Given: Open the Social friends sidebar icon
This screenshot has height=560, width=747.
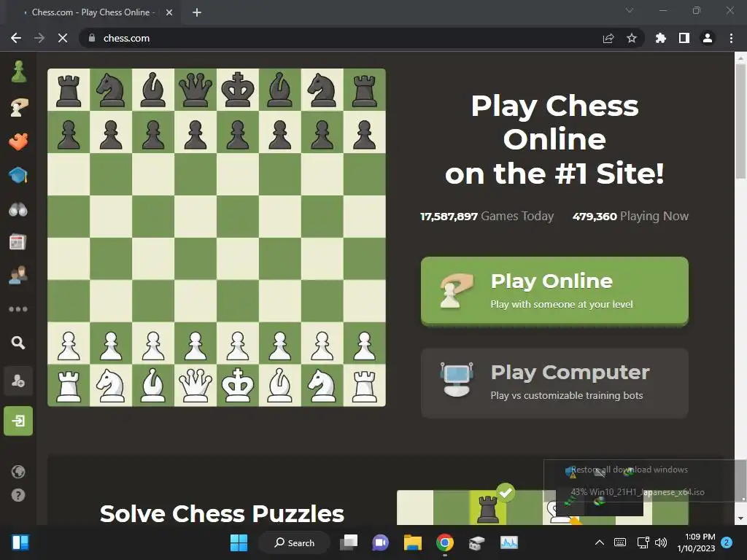Looking at the screenshot, I should [18, 276].
